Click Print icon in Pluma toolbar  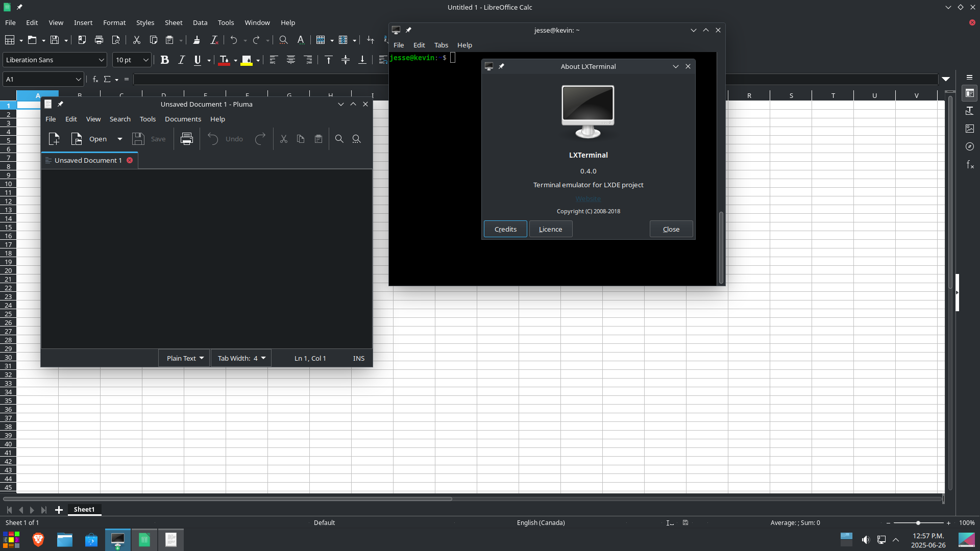tap(187, 139)
